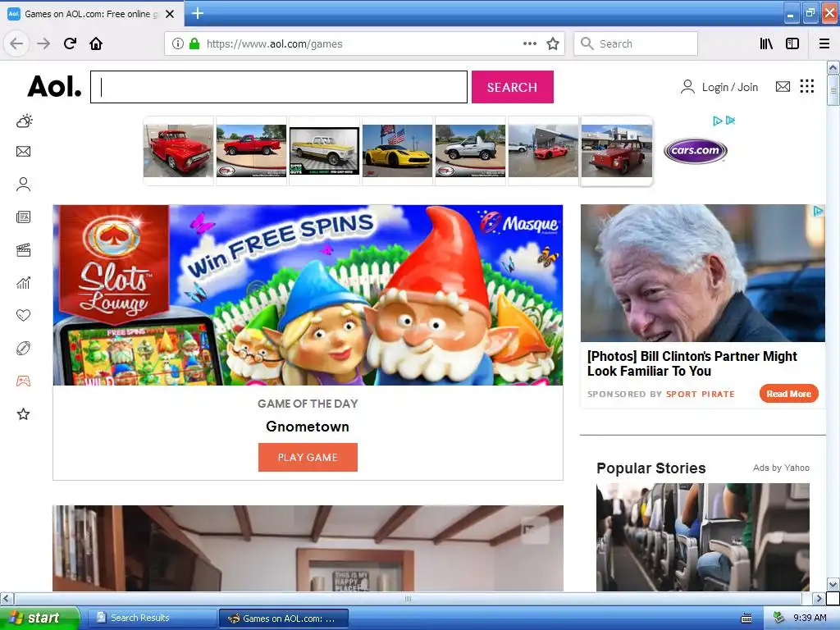The width and height of the screenshot is (840, 630).
Task: Open Mail from the left sidebar
Action: click(x=23, y=152)
